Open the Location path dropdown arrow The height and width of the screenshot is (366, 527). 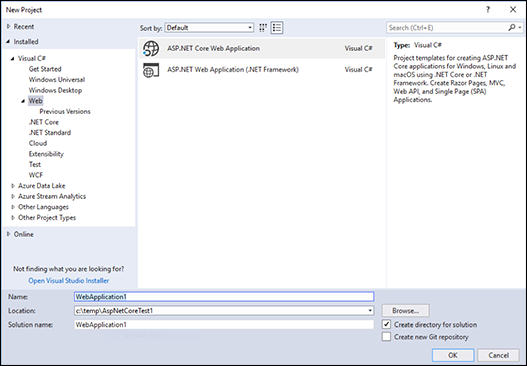(x=370, y=311)
